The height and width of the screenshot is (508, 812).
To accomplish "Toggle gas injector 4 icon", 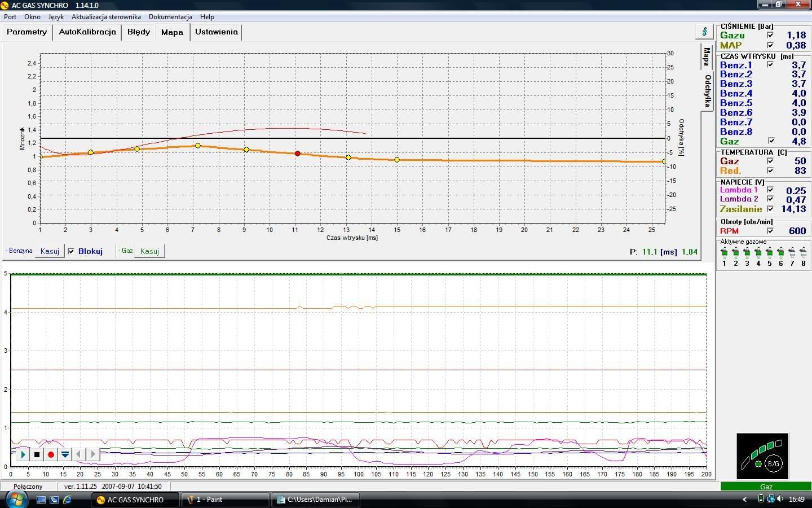I will click(x=758, y=252).
